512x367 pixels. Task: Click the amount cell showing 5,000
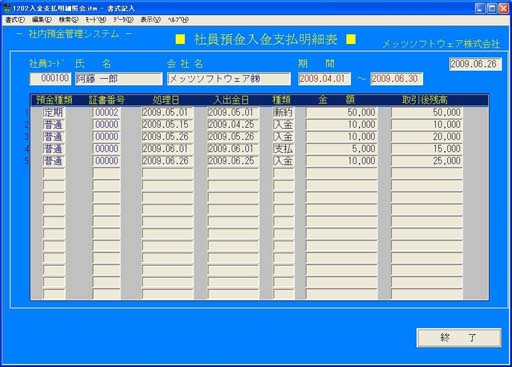(342, 149)
